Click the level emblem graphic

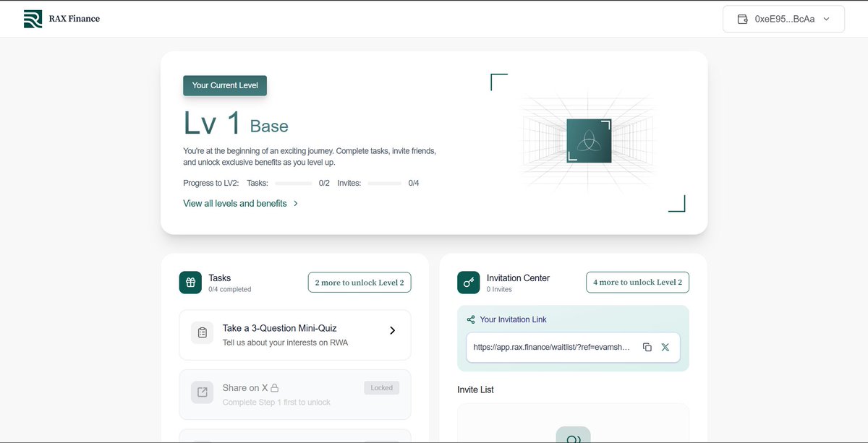[589, 141]
